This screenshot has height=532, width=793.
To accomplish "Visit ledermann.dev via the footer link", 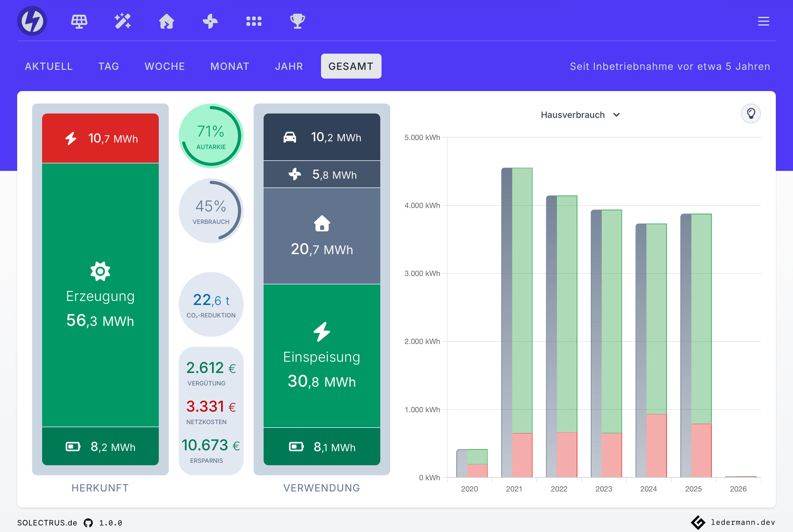I will point(742,523).
